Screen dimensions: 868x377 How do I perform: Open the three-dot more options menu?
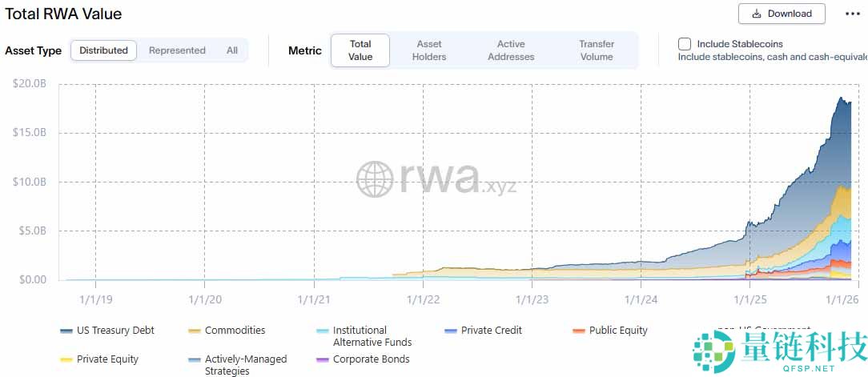tap(852, 14)
